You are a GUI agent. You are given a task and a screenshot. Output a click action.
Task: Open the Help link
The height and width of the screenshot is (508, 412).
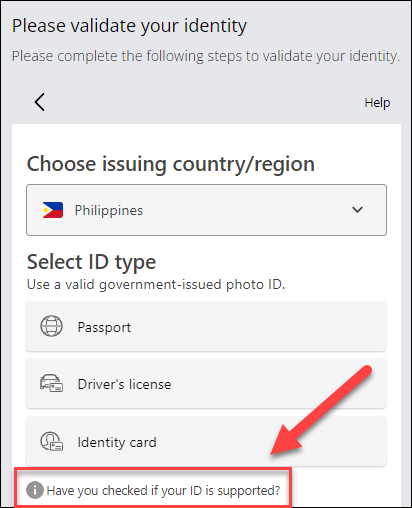click(x=377, y=103)
